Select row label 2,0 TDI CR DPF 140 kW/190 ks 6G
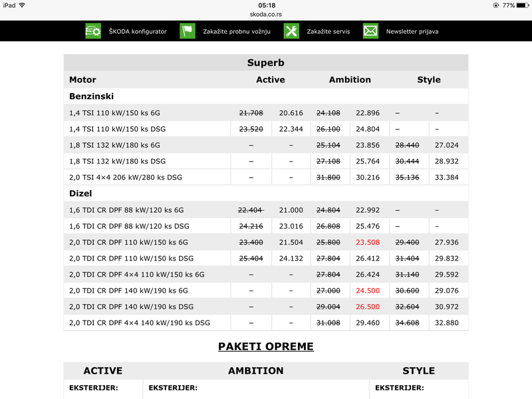 (128, 291)
